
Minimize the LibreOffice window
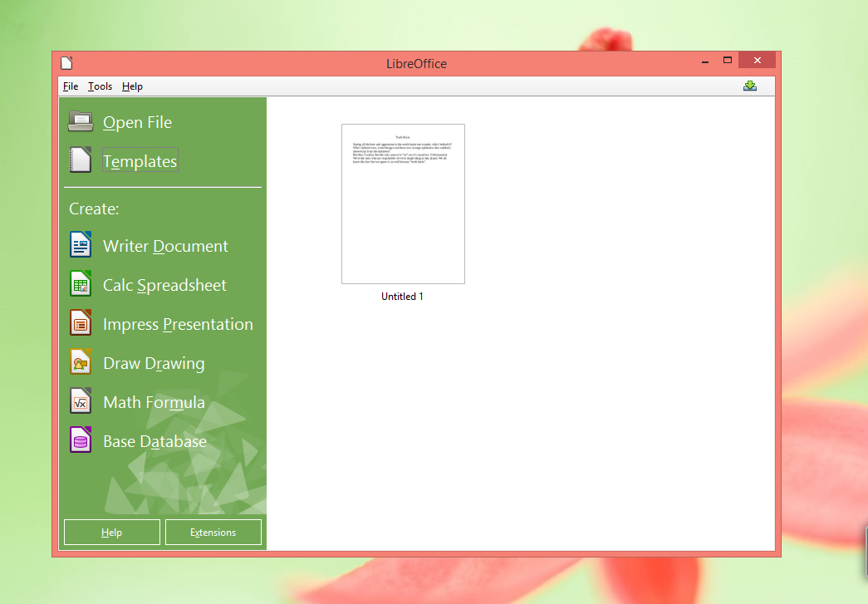(x=704, y=61)
